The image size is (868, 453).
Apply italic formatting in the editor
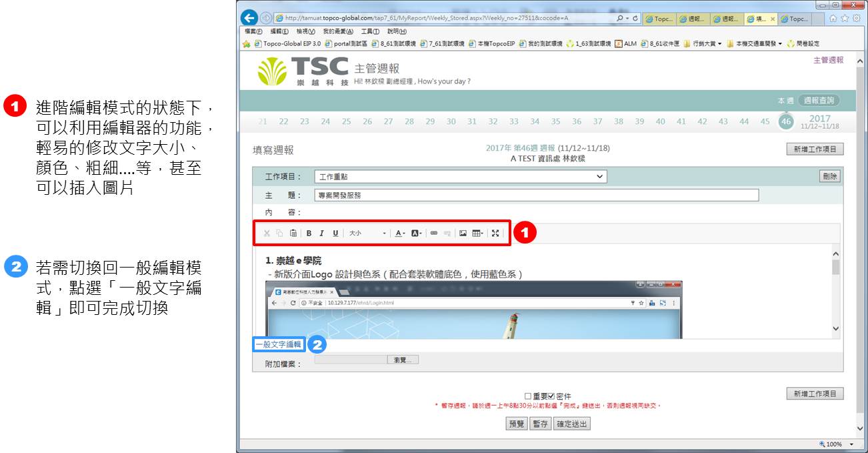pos(321,234)
